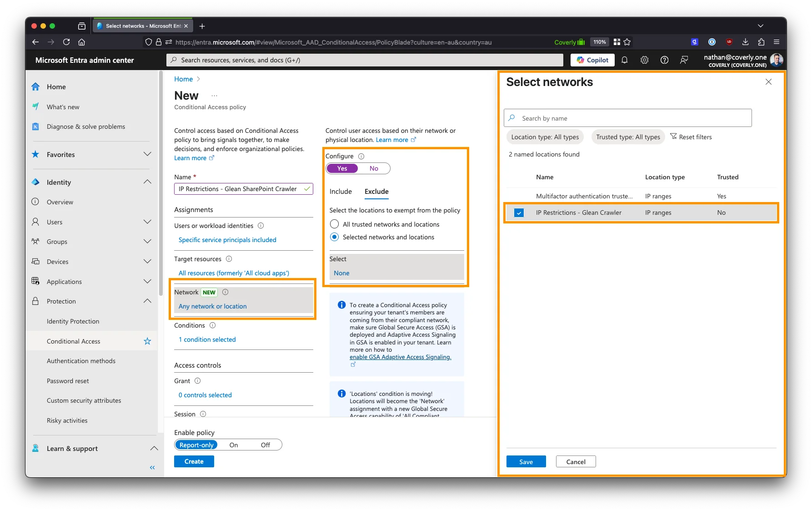Click the Conditional Access favorite star
The width and height of the screenshot is (812, 511).
click(147, 341)
